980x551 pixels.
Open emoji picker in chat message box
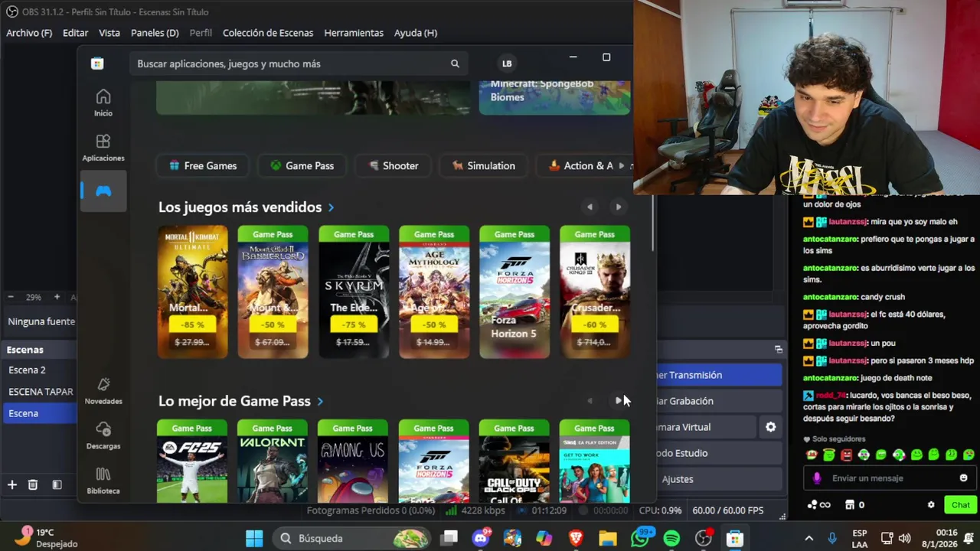click(x=963, y=478)
